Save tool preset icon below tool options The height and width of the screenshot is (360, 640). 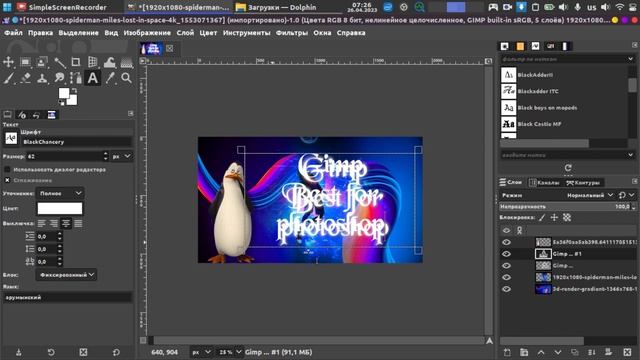coord(18,352)
